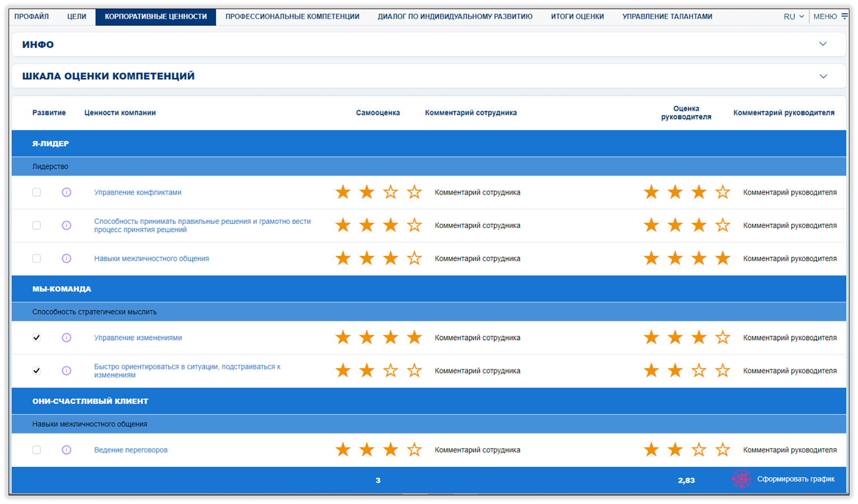Viewport: 858px width, 504px height.
Task: Open info icon for Ведение переговоров
Action: pyautogui.click(x=66, y=450)
